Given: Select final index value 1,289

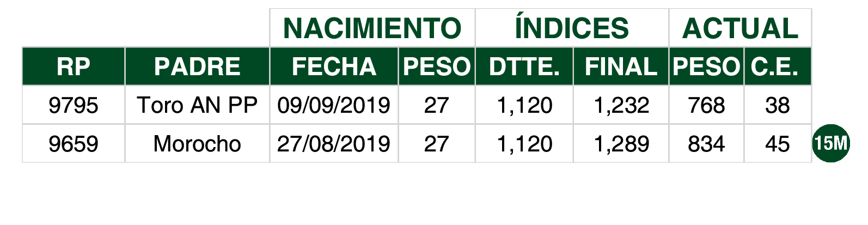Looking at the screenshot, I should (621, 144).
